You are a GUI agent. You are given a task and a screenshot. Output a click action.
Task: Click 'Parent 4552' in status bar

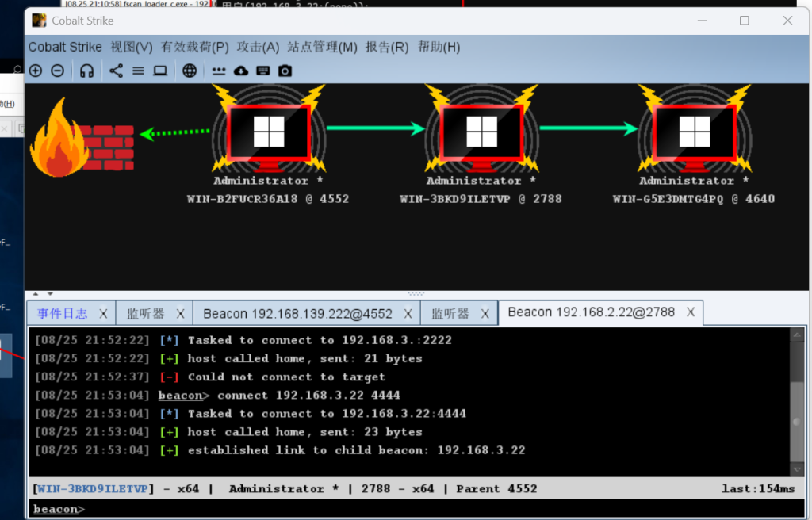pyautogui.click(x=496, y=489)
